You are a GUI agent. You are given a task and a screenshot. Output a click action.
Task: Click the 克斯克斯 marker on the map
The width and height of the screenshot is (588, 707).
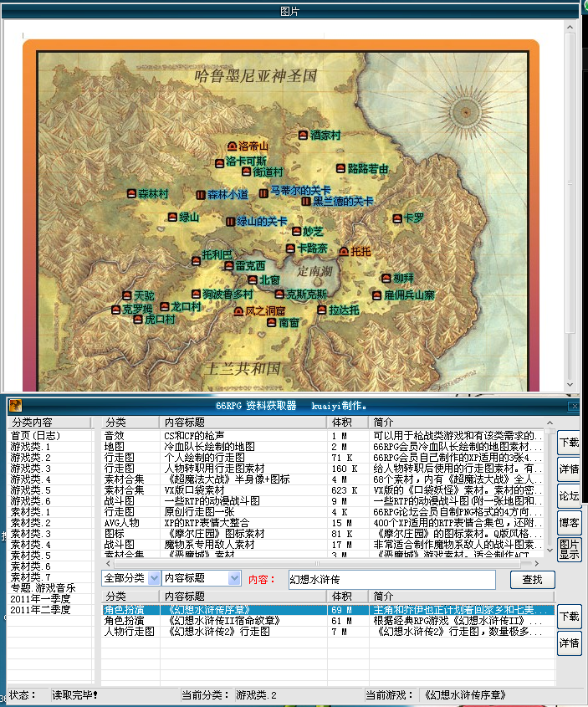pyautogui.click(x=279, y=294)
